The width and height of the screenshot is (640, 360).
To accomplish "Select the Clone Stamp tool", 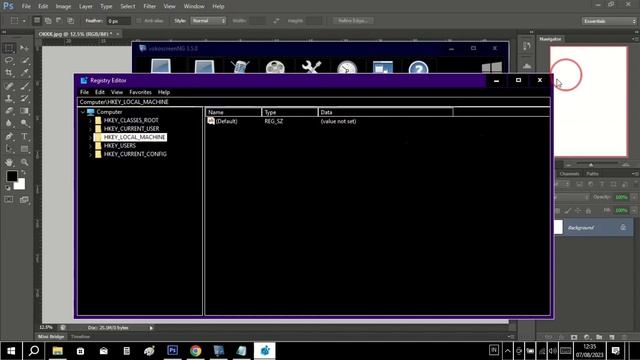I will (9, 98).
